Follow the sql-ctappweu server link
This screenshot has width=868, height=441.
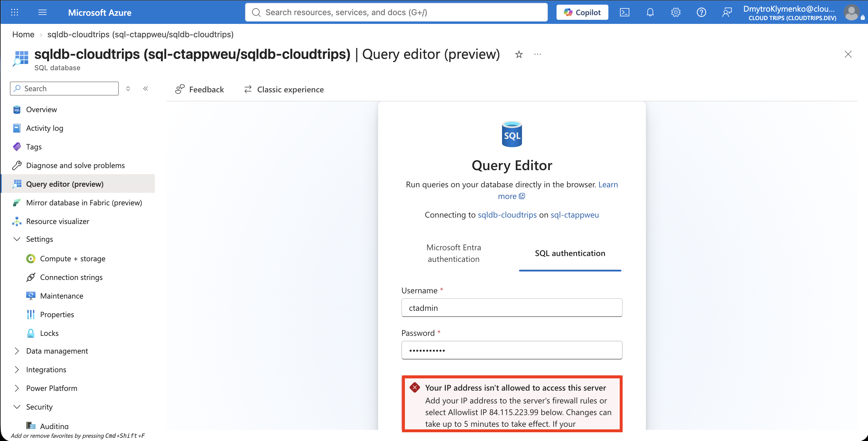(575, 215)
